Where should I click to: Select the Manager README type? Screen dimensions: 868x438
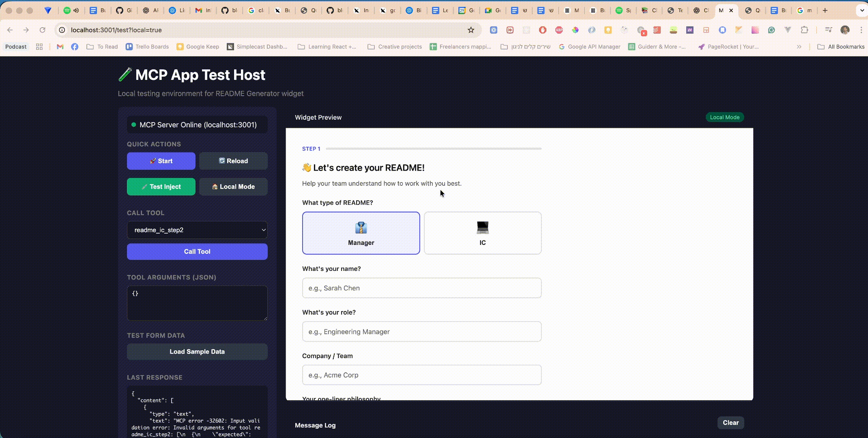click(361, 233)
